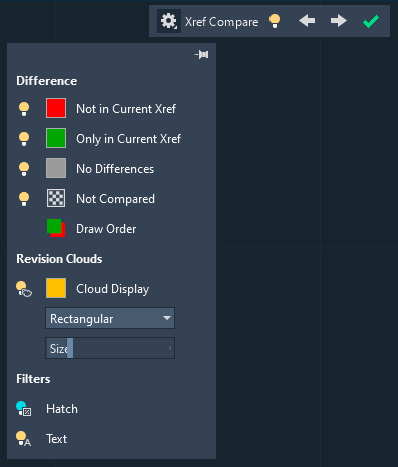Go to next difference with right arrow

[x=339, y=21]
